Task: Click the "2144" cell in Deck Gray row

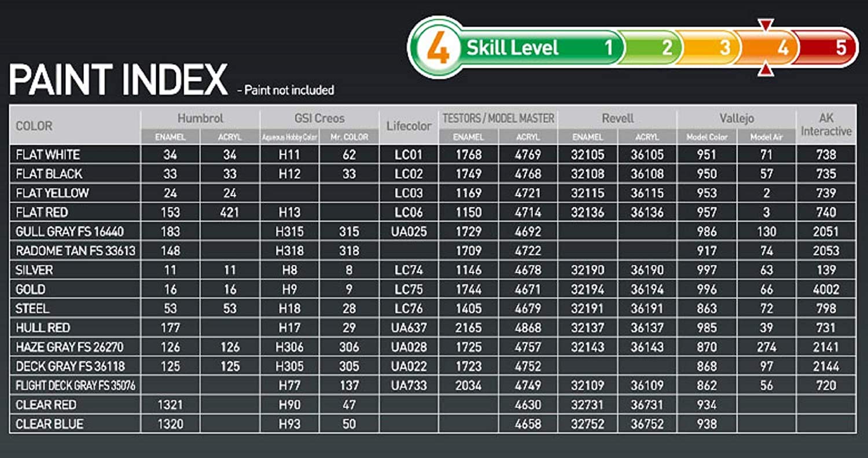Action: [826, 366]
